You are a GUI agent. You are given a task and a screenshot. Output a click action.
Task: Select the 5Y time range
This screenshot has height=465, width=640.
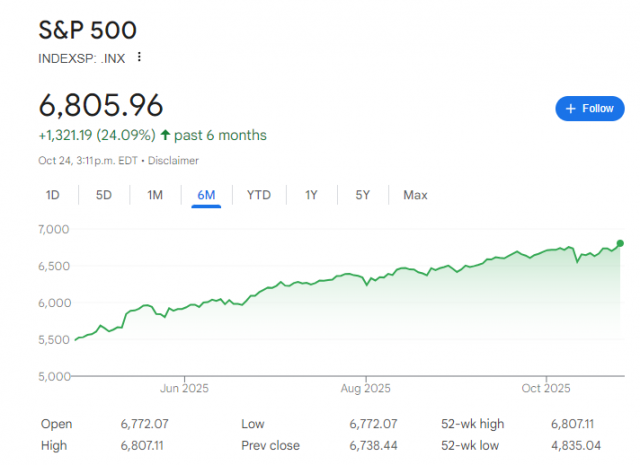coord(362,195)
